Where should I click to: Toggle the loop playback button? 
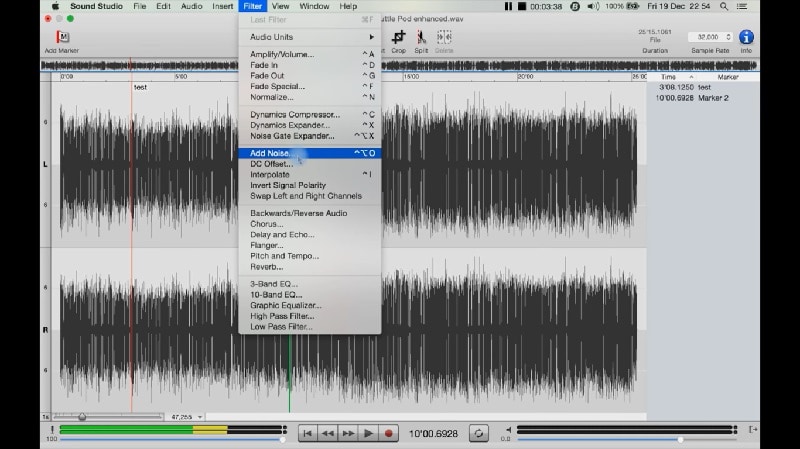[x=480, y=433]
